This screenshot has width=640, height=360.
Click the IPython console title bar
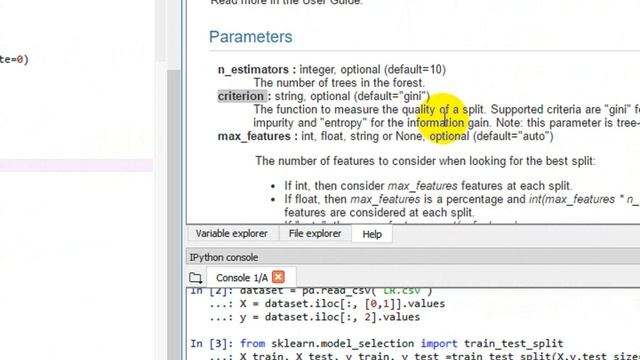413,258
